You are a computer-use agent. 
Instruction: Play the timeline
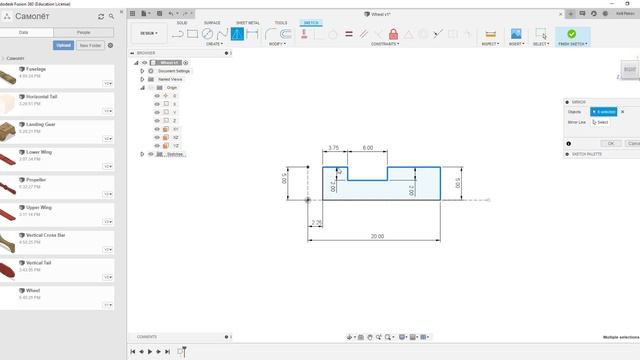click(150, 351)
